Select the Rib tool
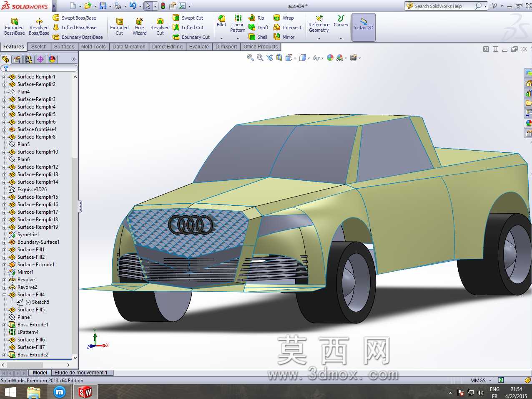 pos(256,18)
